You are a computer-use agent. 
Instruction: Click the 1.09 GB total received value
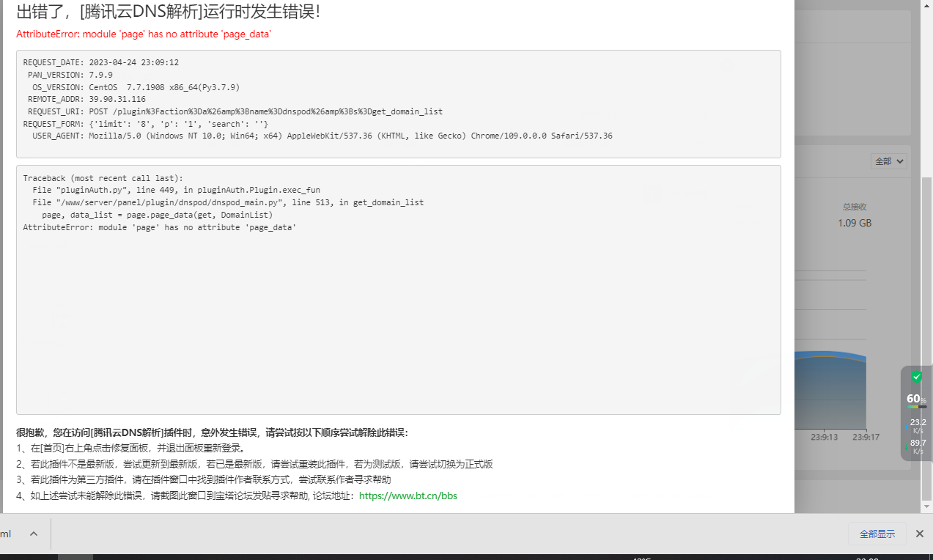point(855,223)
